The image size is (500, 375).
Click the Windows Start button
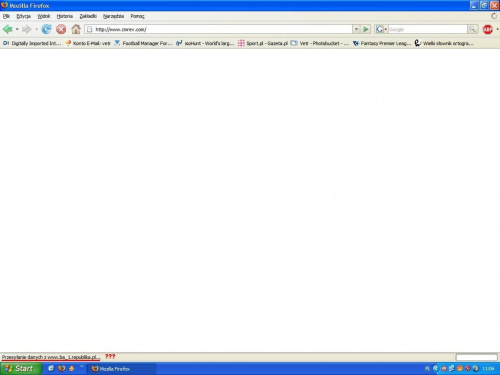click(x=21, y=369)
